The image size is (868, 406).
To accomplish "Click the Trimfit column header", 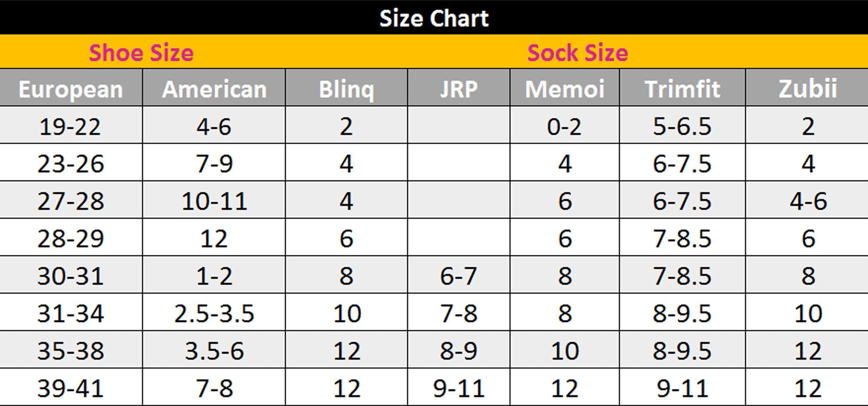I will 682,89.
